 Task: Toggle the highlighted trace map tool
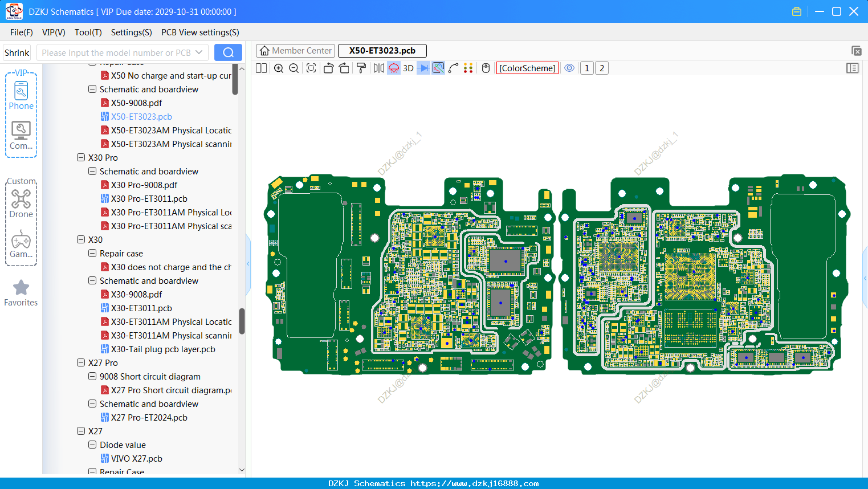point(438,68)
